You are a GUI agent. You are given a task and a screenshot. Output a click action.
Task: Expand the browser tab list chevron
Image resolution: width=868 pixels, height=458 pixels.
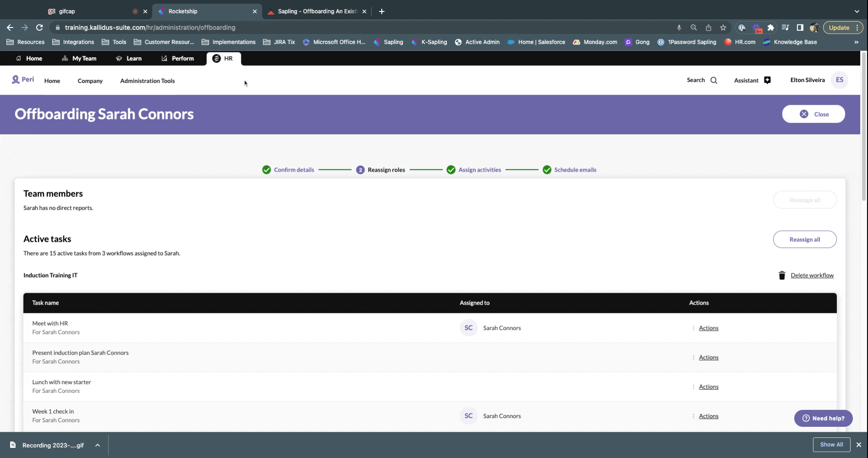(x=856, y=11)
